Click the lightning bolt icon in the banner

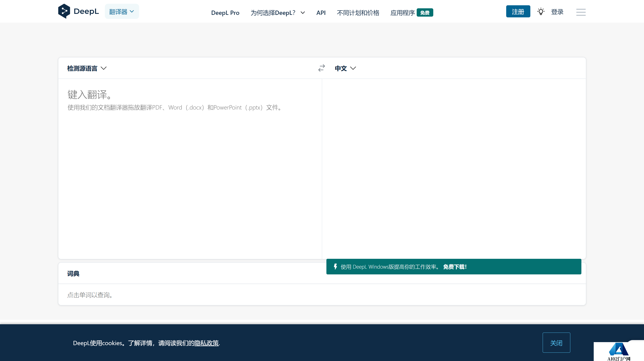335,267
